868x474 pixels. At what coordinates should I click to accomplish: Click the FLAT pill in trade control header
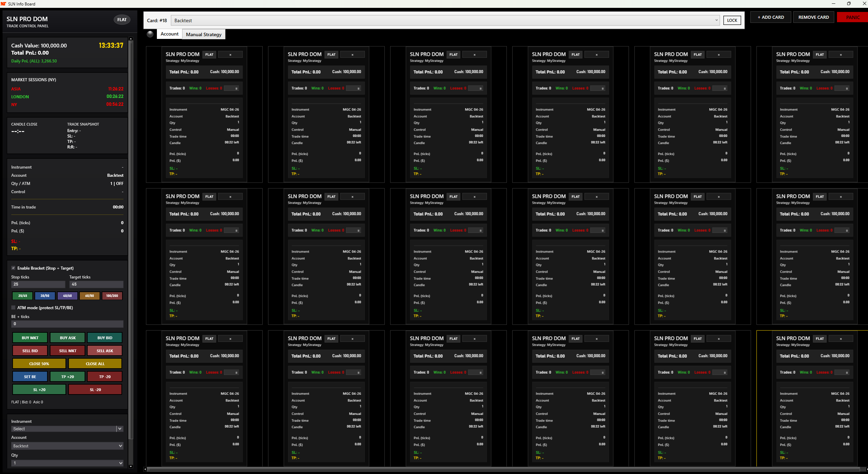[122, 20]
